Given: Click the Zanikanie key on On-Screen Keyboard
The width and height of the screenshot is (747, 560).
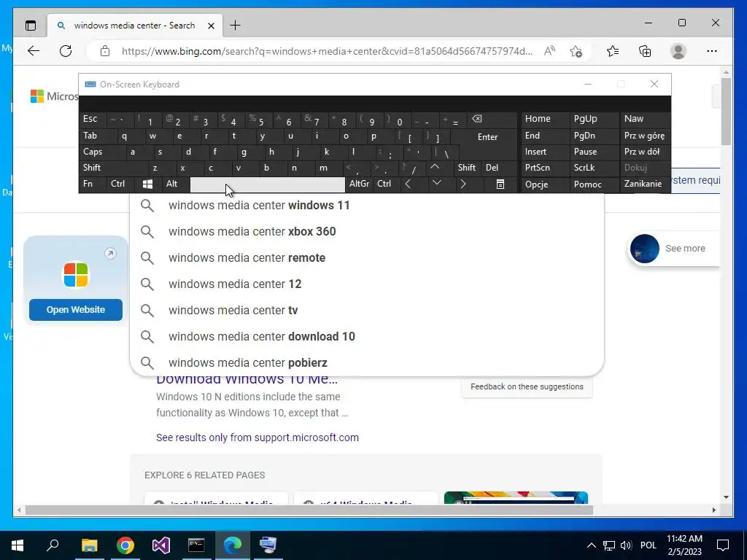Looking at the screenshot, I should pos(644,184).
